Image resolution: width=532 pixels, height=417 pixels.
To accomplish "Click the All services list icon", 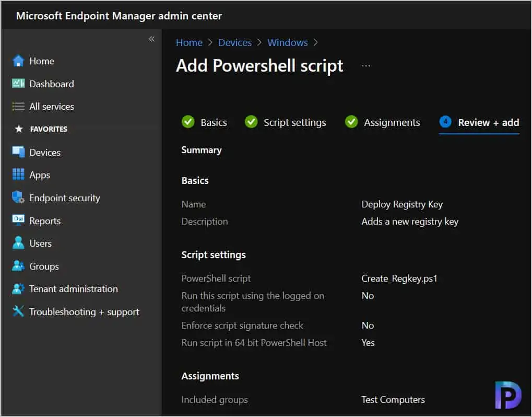I will coord(18,107).
